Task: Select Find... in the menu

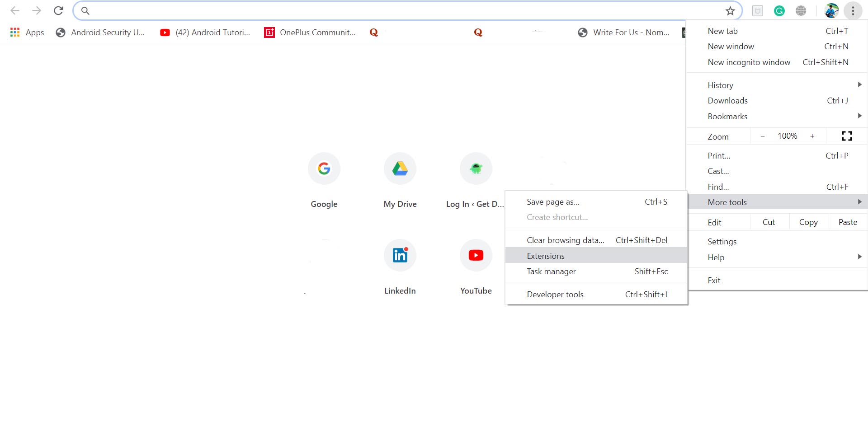Action: 777,187
